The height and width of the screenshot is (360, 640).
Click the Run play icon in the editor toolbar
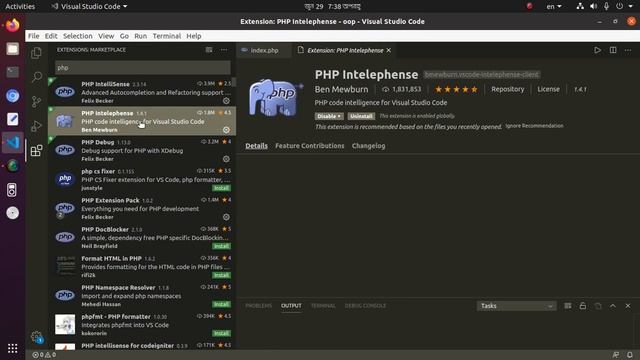tap(598, 50)
